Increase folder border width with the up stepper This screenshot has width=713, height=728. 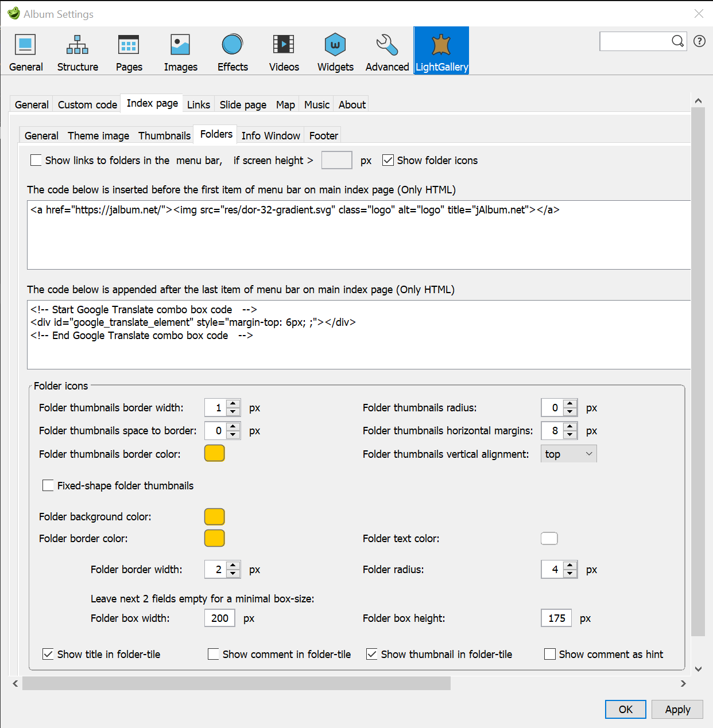tap(232, 566)
